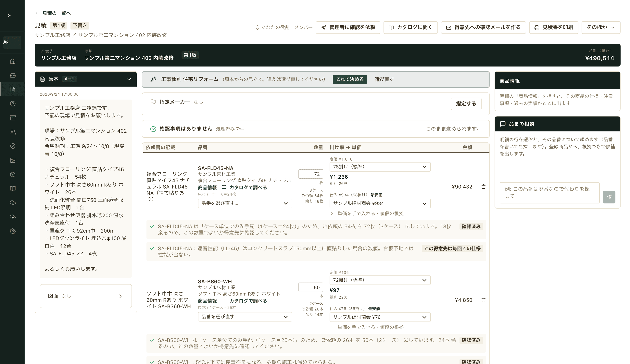Open the settings gear sidebar icon

click(13, 231)
